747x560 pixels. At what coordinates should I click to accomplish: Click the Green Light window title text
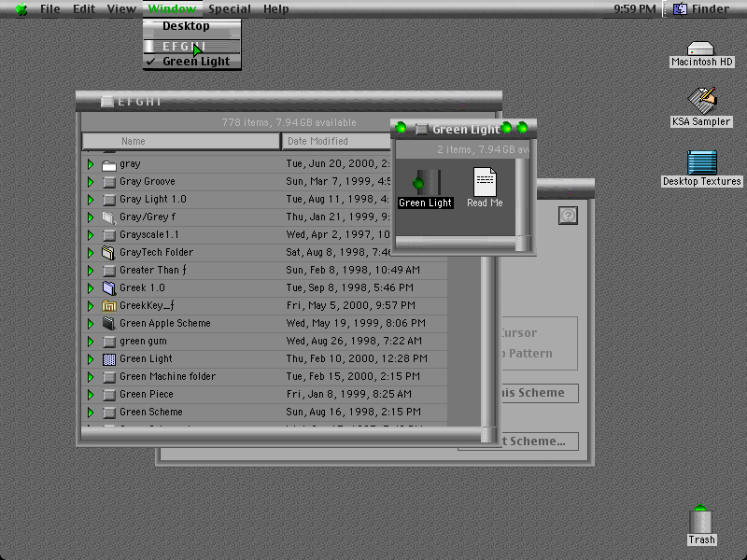click(x=465, y=129)
